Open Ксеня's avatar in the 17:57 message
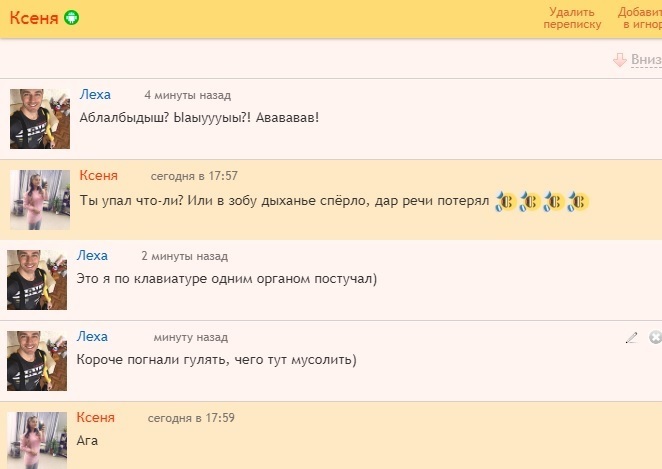662x469 pixels. pyautogui.click(x=40, y=200)
